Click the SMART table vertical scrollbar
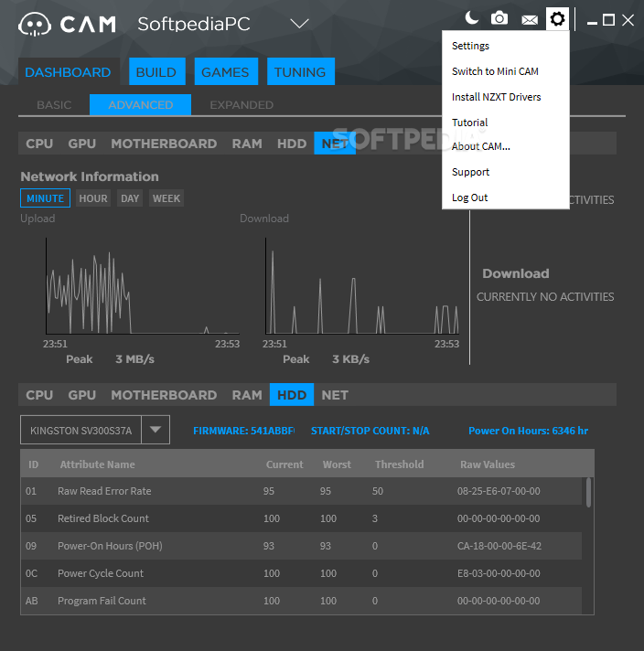The height and width of the screenshot is (651, 644). 588,493
